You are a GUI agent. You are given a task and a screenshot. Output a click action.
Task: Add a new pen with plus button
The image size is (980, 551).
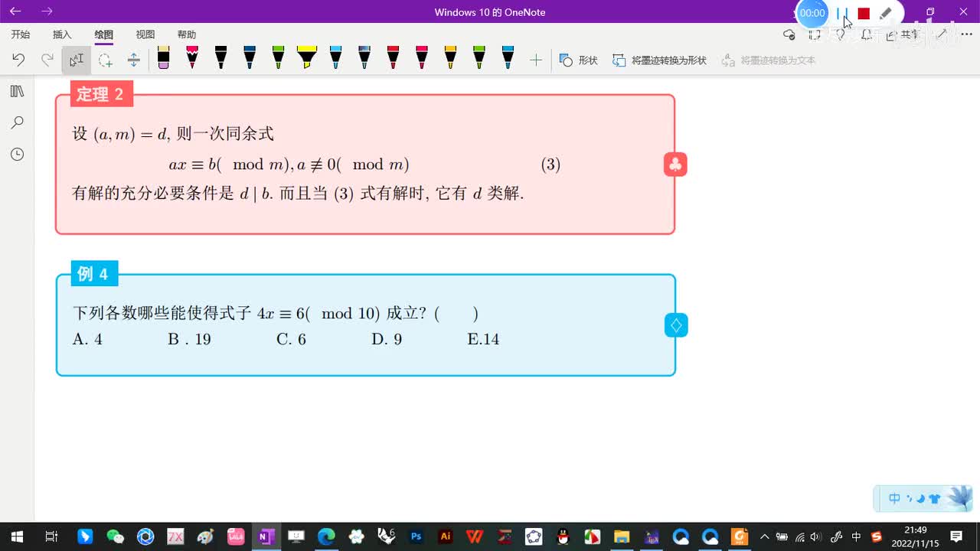pyautogui.click(x=536, y=60)
